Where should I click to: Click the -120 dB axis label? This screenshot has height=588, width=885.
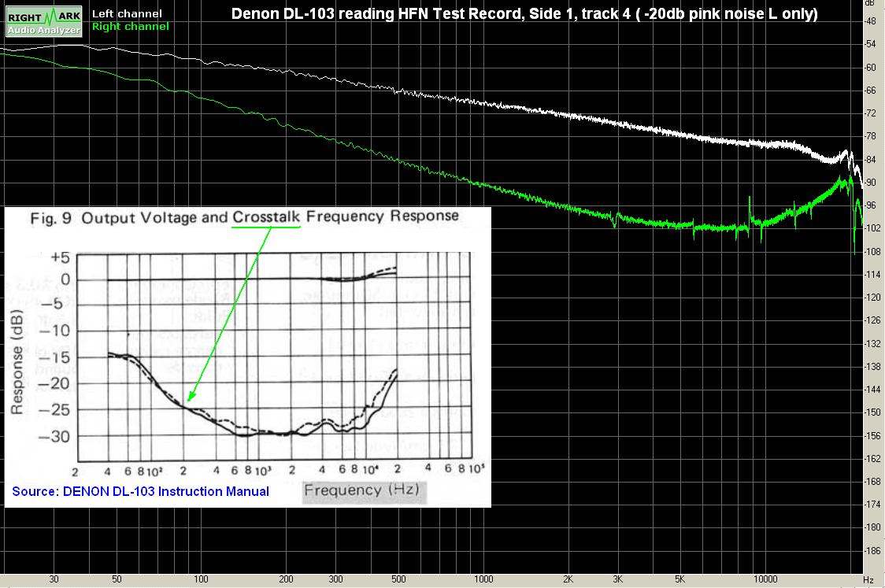tap(872, 298)
